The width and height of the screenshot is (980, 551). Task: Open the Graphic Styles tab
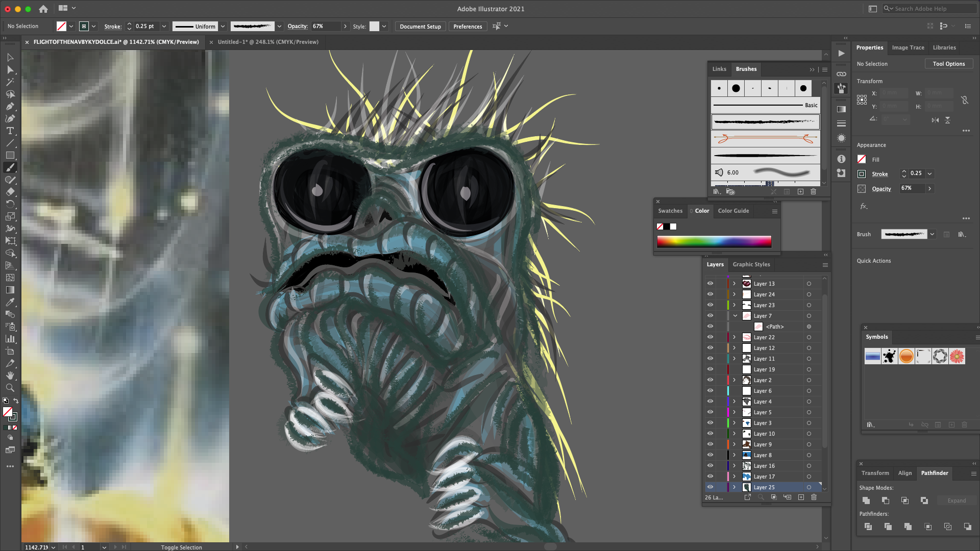[751, 264]
